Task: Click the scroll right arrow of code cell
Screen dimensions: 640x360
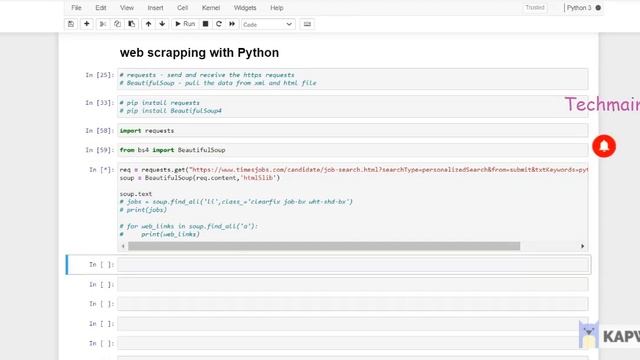Action: coord(582,246)
